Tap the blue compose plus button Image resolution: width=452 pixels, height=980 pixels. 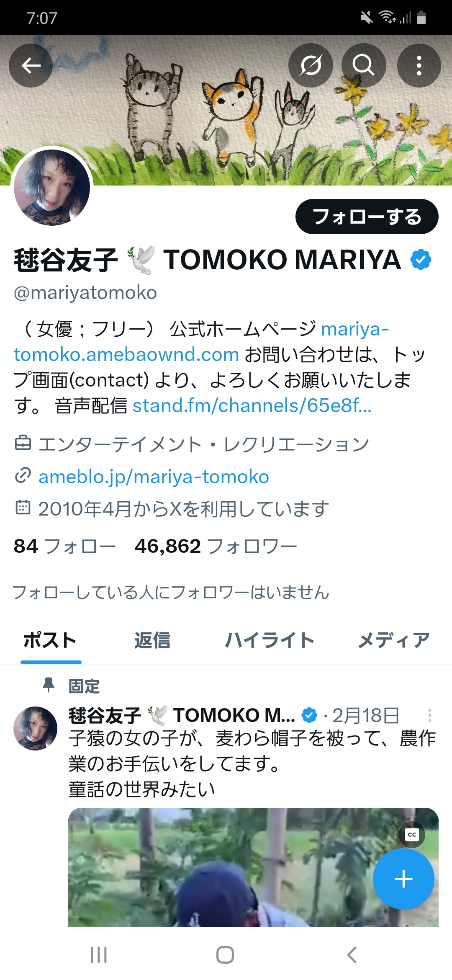403,879
